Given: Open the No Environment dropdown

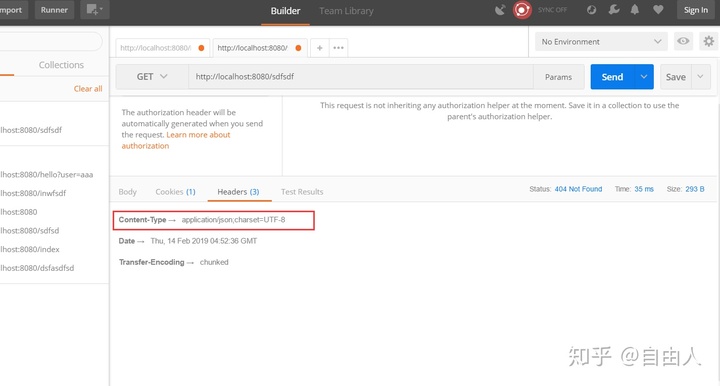Looking at the screenshot, I should click(601, 42).
